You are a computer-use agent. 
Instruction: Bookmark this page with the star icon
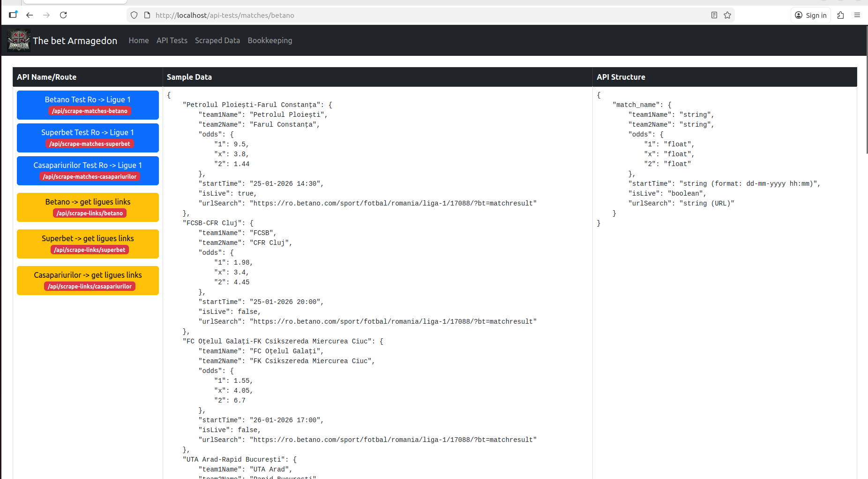(727, 15)
